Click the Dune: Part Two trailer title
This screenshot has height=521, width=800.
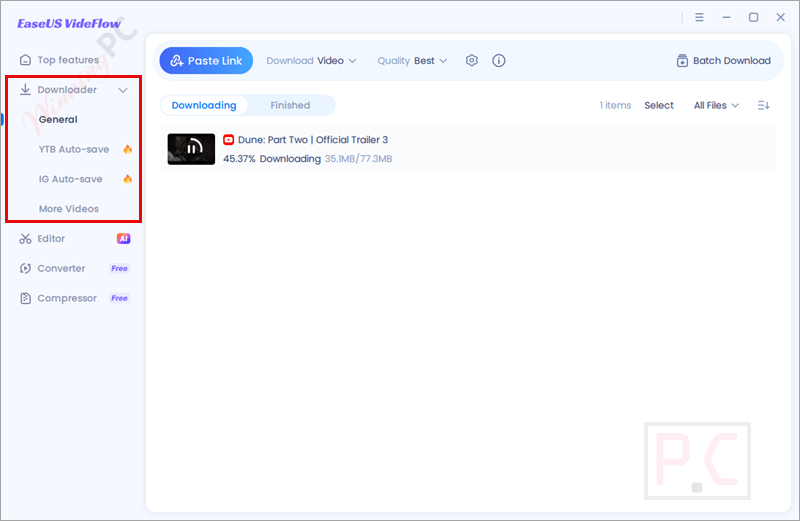pos(313,140)
